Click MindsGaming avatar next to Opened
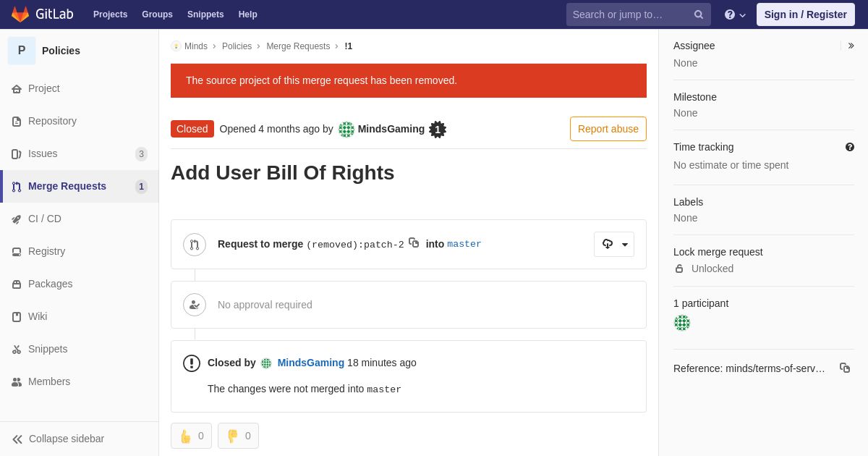This screenshot has width=868, height=456. tap(346, 130)
